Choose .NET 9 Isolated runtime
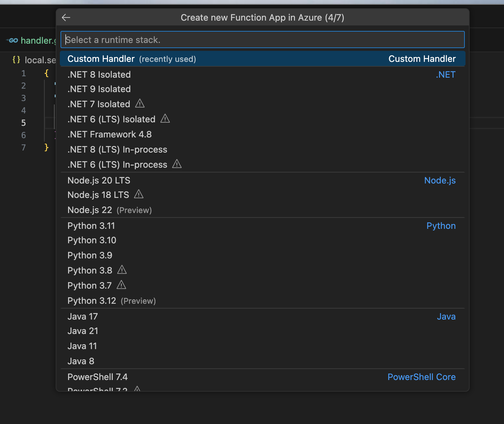504x424 pixels. [263, 89]
